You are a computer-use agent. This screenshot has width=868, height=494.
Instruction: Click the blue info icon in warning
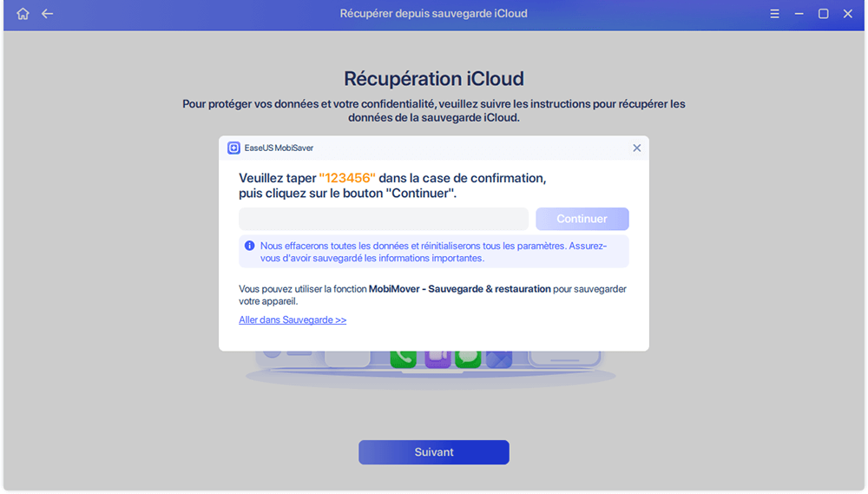pos(250,246)
